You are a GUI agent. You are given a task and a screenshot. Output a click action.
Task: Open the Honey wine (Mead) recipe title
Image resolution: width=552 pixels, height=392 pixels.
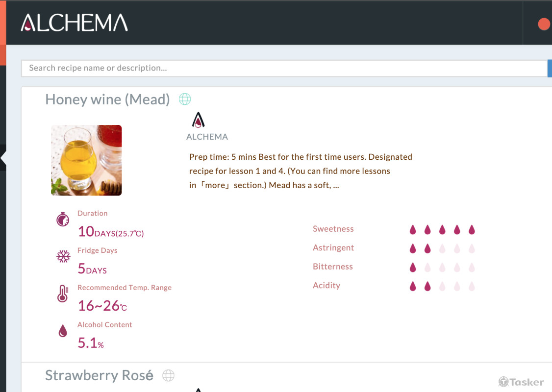[107, 99]
